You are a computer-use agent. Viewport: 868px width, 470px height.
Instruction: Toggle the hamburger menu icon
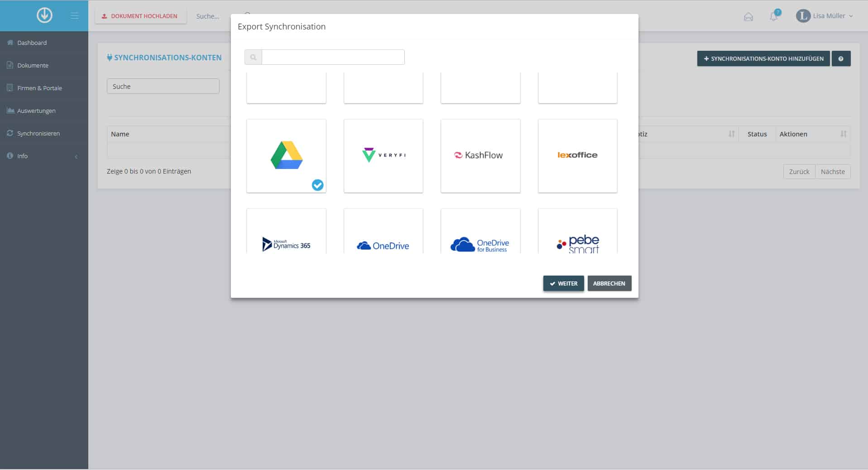coord(75,16)
